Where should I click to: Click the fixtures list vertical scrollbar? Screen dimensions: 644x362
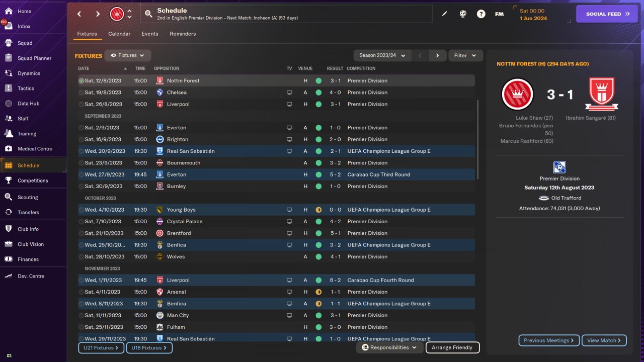pos(478,139)
